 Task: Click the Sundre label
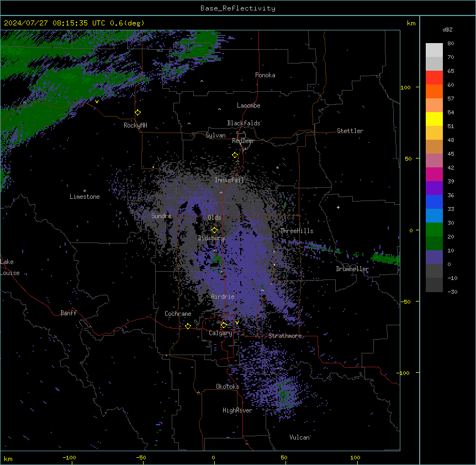pyautogui.click(x=161, y=216)
